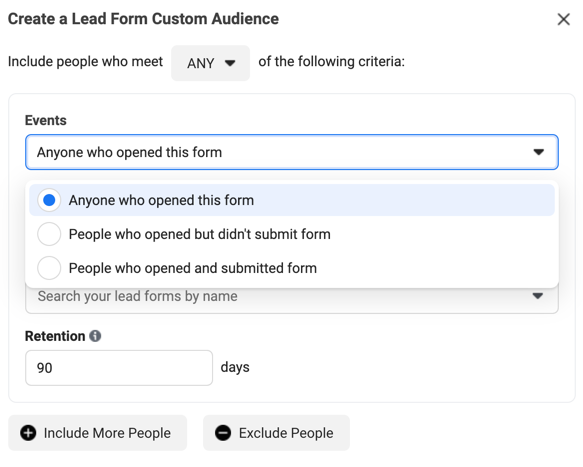Viewport: 583px width, 467px height.
Task: Select 'Anyone who opened this form' radio
Action: [x=49, y=200]
